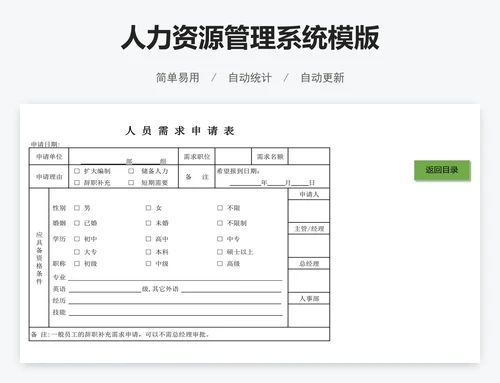Click the 申请人 header cell
This screenshot has width=500, height=383.
point(309,194)
